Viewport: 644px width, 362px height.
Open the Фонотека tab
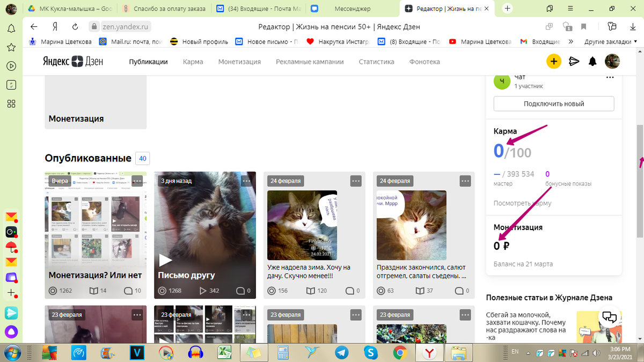425,62
